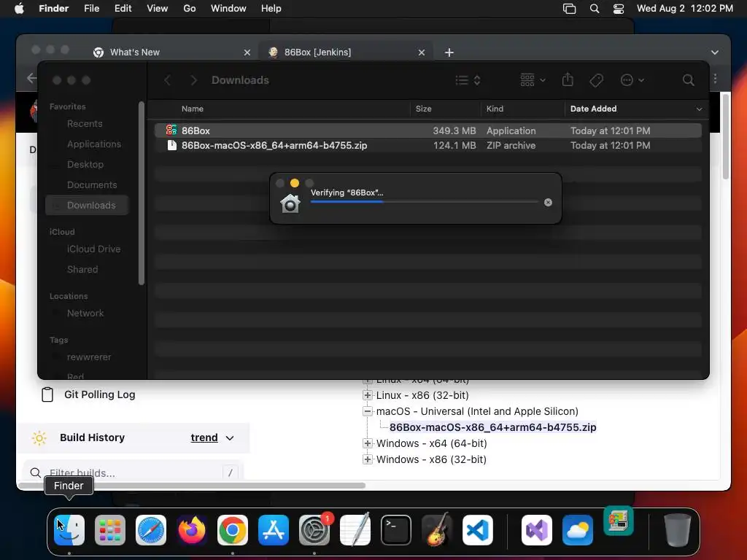Open Launchpad in the Dock
747x560 pixels.
(x=110, y=530)
